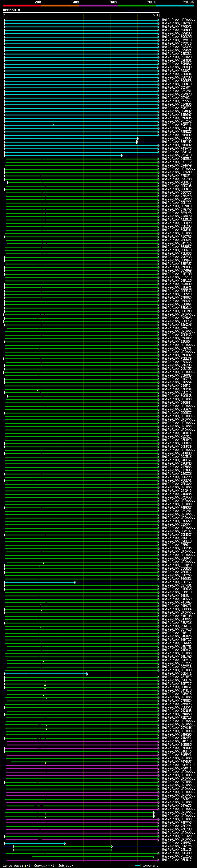Image resolution: width=197 pixels, height=868 pixels.
Task: Open hit UniRef100_Q75VJ9
Action: tap(177, 40)
